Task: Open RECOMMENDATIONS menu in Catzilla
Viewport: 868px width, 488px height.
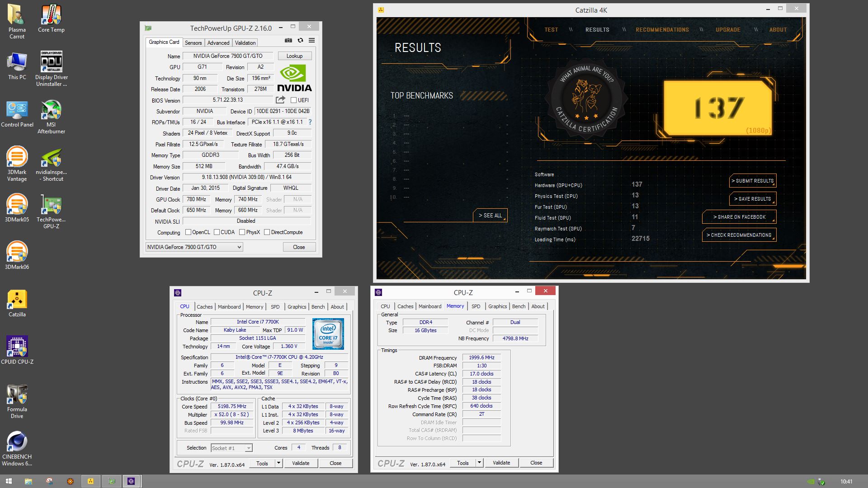Action: (662, 30)
